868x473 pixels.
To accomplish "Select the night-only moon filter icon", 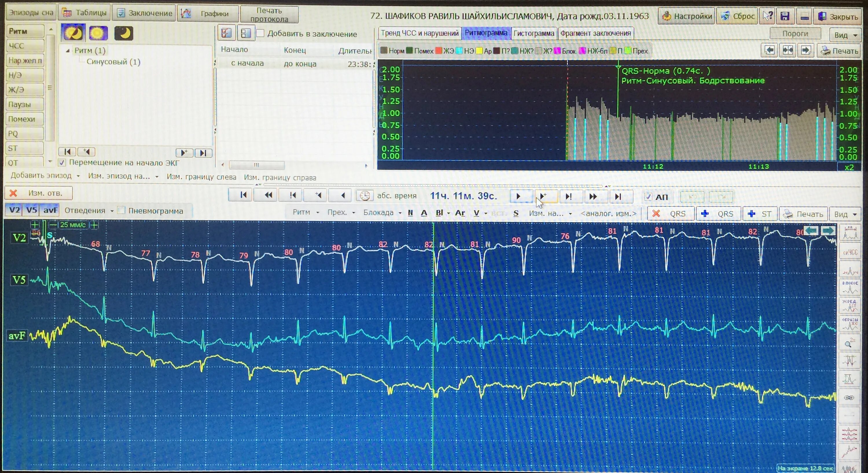I will pyautogui.click(x=123, y=33).
